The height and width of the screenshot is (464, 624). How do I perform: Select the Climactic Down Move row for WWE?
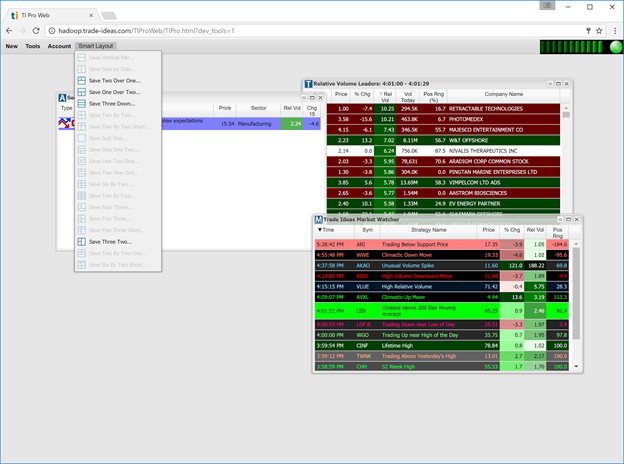point(442,255)
